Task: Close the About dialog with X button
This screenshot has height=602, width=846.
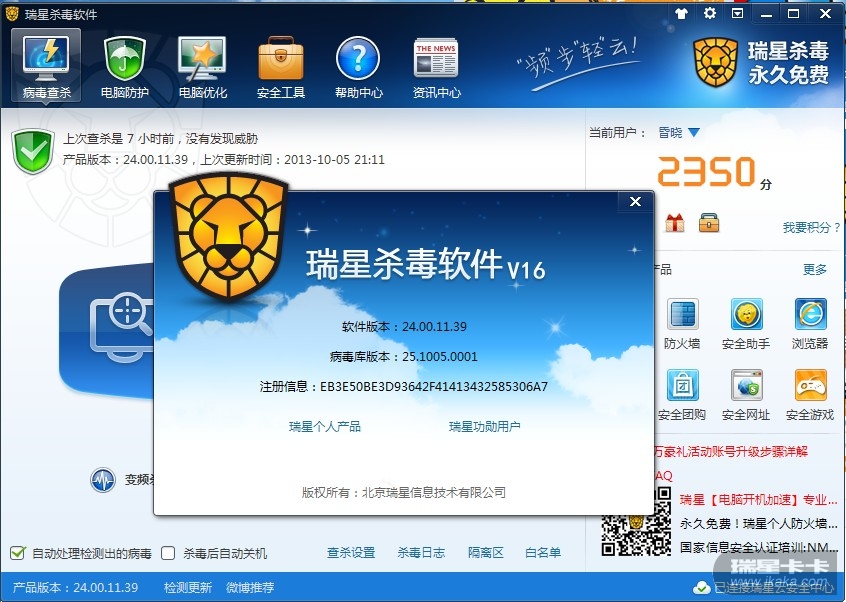Action: point(636,201)
